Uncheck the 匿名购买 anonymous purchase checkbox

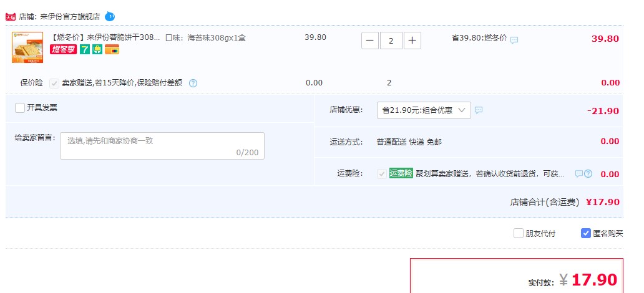click(x=586, y=233)
